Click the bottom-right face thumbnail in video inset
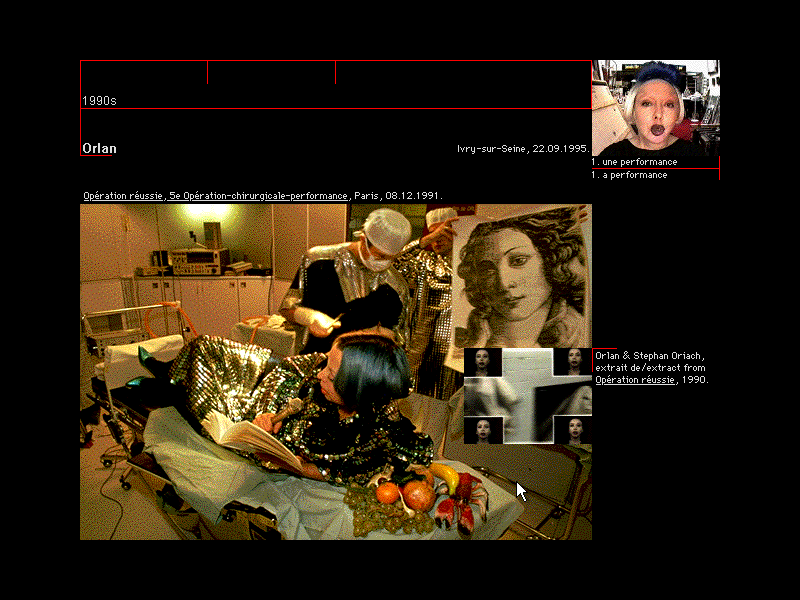 572,430
